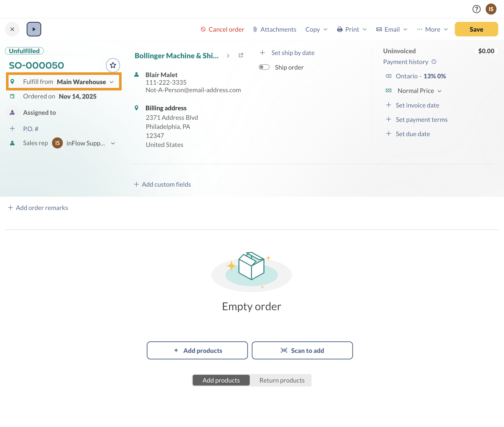Click the Assigned to person icon
Viewport: 504px width, 427px height.
(12, 113)
